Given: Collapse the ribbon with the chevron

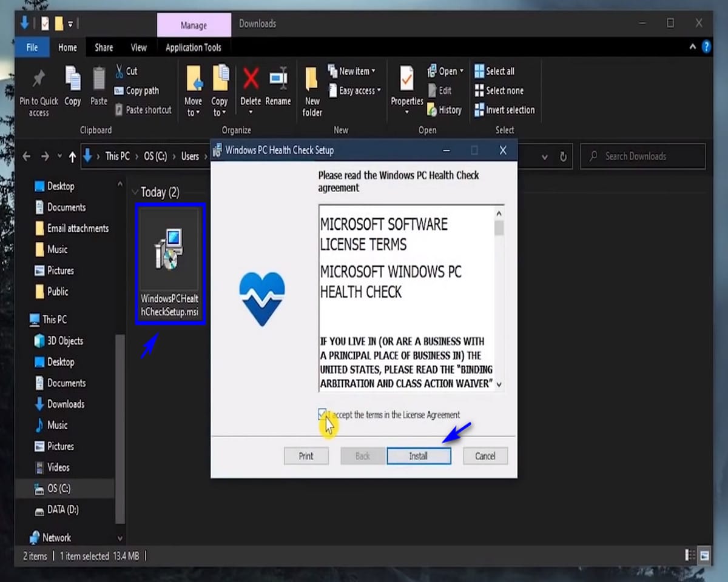Looking at the screenshot, I should [693, 47].
